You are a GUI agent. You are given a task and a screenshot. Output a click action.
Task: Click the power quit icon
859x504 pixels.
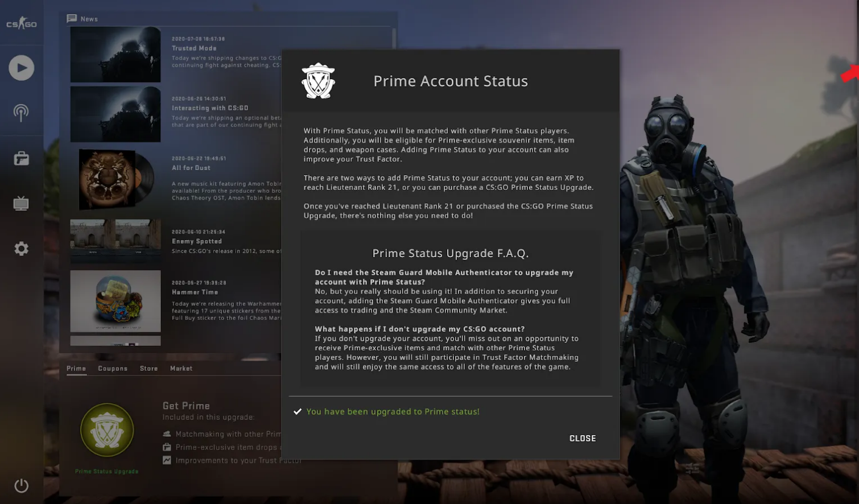[22, 485]
